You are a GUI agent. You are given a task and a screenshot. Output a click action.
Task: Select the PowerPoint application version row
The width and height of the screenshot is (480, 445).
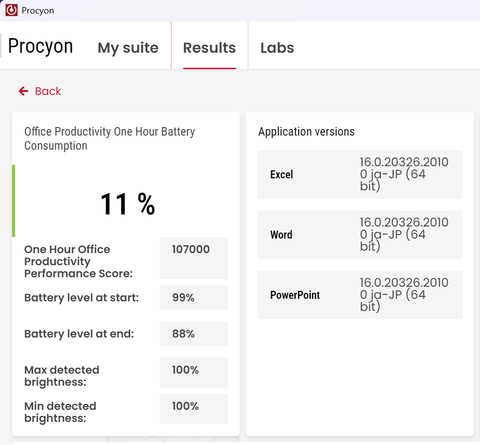pos(360,295)
